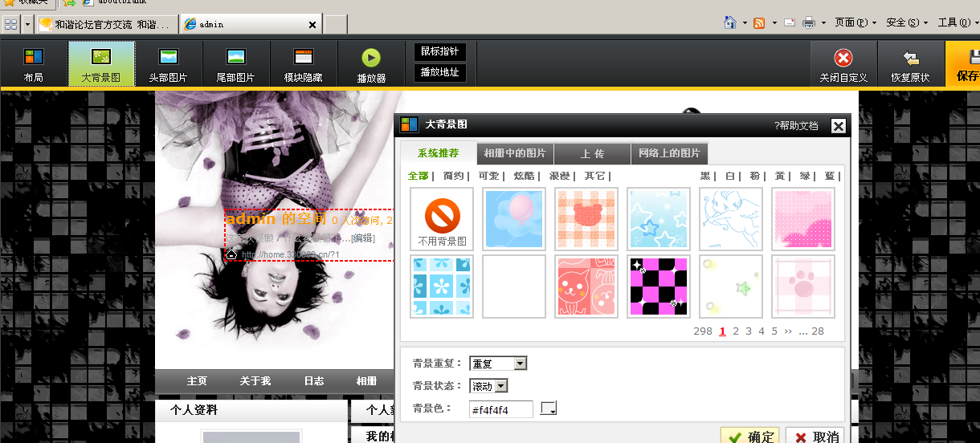Open the 背景状态 dropdown

click(488, 386)
